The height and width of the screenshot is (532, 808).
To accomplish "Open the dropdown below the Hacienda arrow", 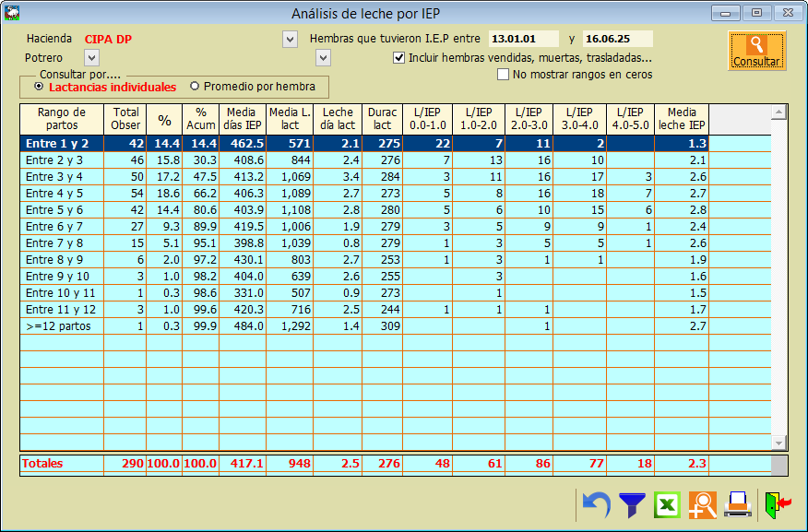I will coord(323,58).
